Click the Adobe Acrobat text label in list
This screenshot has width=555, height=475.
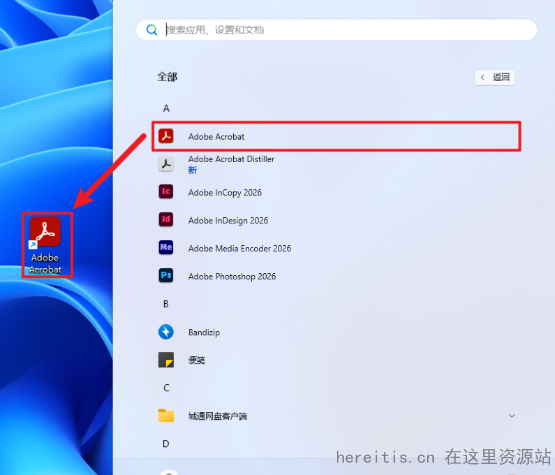(216, 137)
